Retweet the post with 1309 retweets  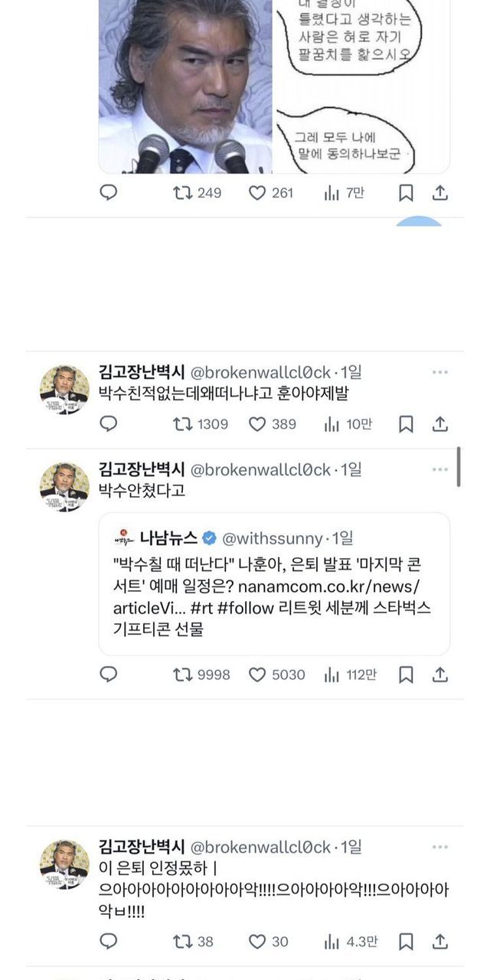pyautogui.click(x=183, y=423)
